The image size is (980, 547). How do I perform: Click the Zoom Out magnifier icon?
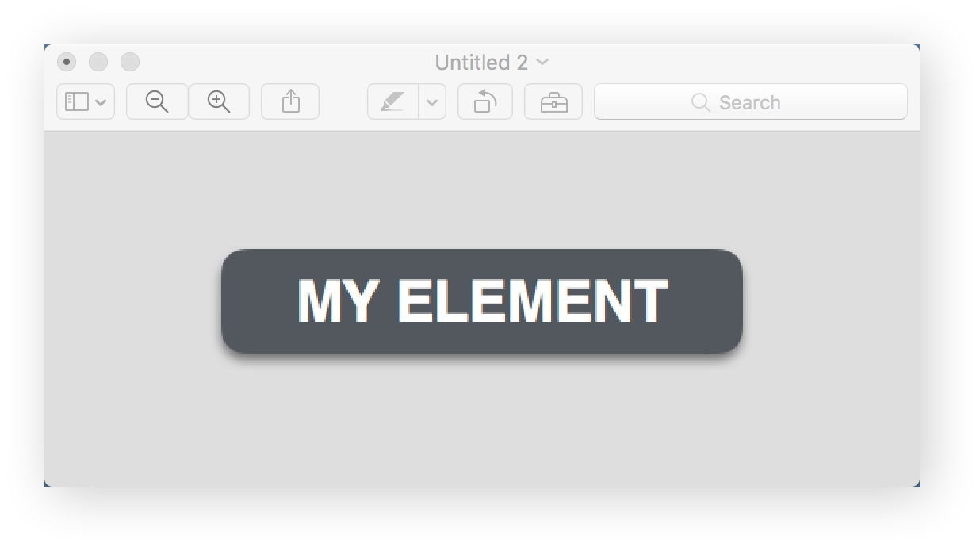[x=157, y=101]
